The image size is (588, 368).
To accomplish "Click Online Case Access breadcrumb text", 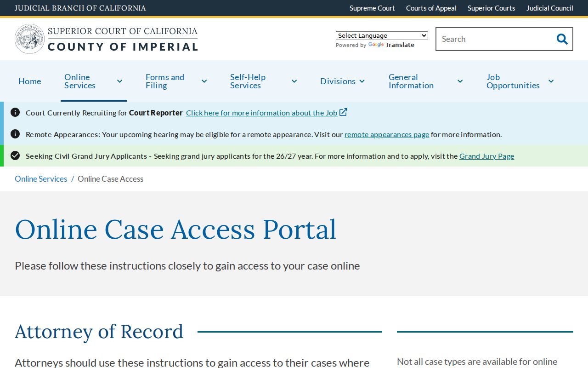I will click(111, 179).
